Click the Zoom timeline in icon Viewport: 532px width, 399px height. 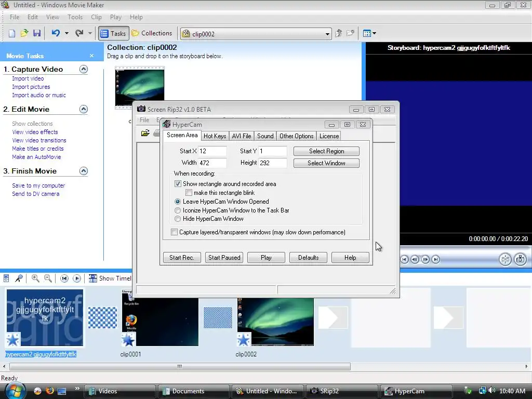coord(35,278)
